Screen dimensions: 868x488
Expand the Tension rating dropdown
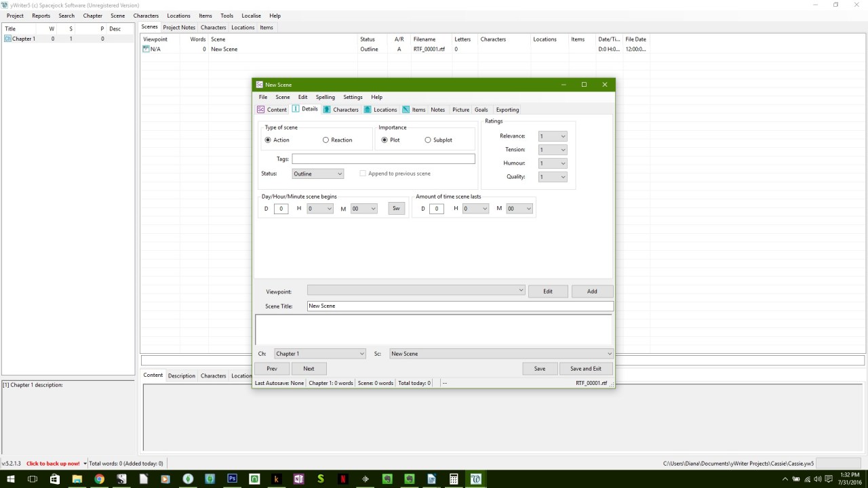(x=553, y=150)
